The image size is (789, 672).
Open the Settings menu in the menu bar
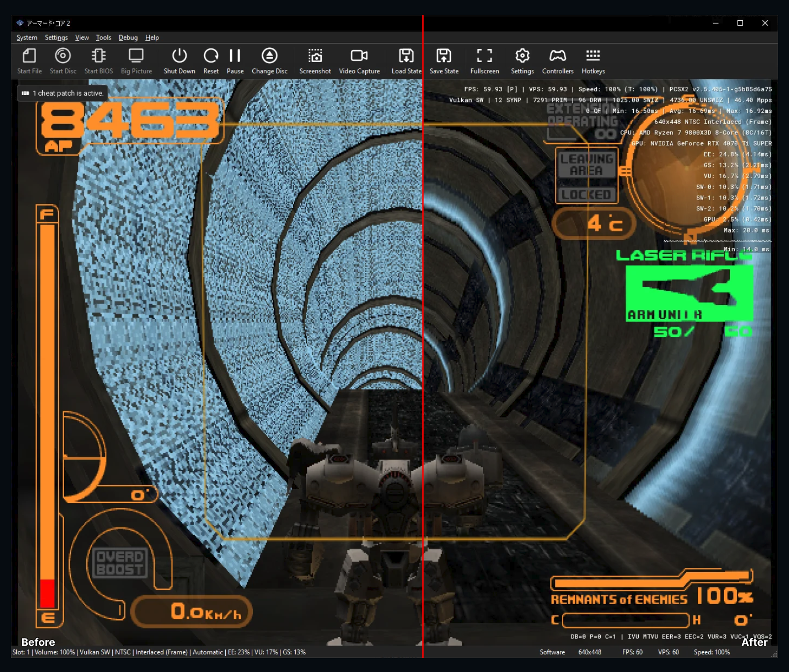tap(56, 37)
